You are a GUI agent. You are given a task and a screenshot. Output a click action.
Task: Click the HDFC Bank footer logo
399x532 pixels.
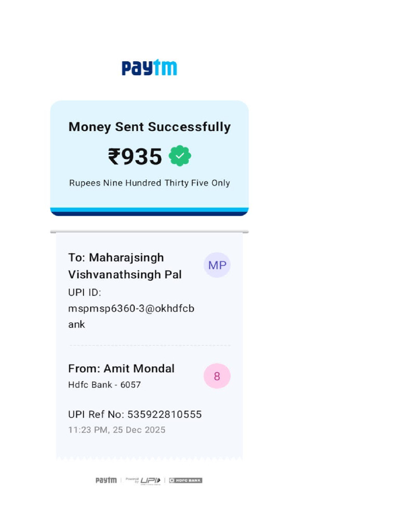point(185,480)
